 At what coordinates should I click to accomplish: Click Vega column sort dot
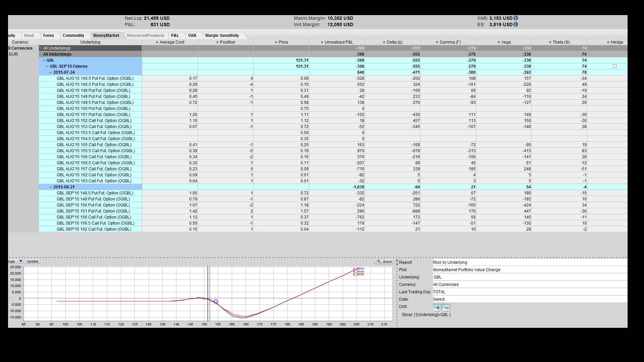[498, 42]
